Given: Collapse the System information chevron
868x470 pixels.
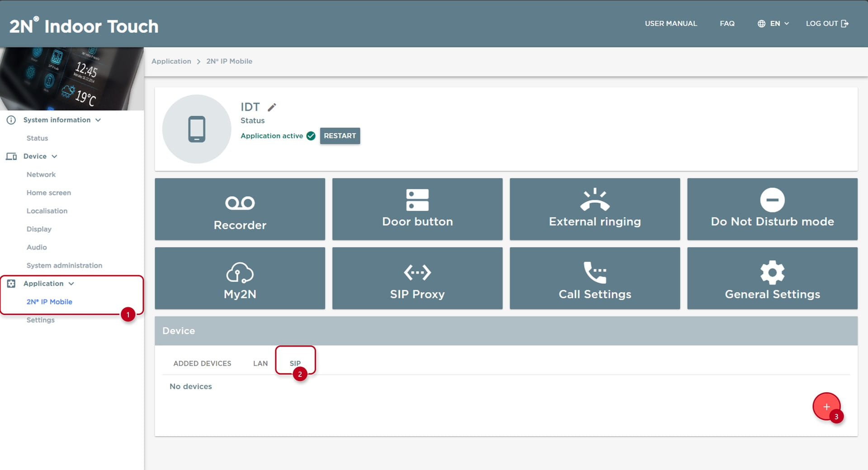Looking at the screenshot, I should coord(98,120).
